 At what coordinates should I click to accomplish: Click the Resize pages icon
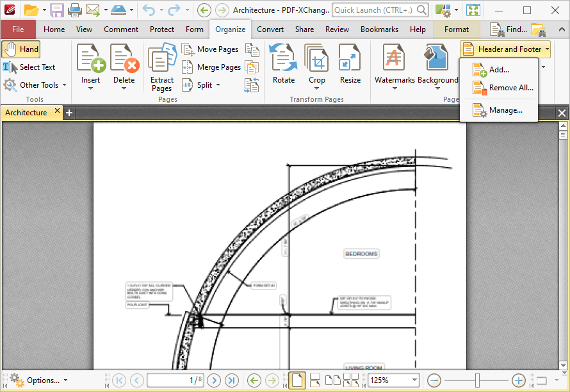coord(350,58)
